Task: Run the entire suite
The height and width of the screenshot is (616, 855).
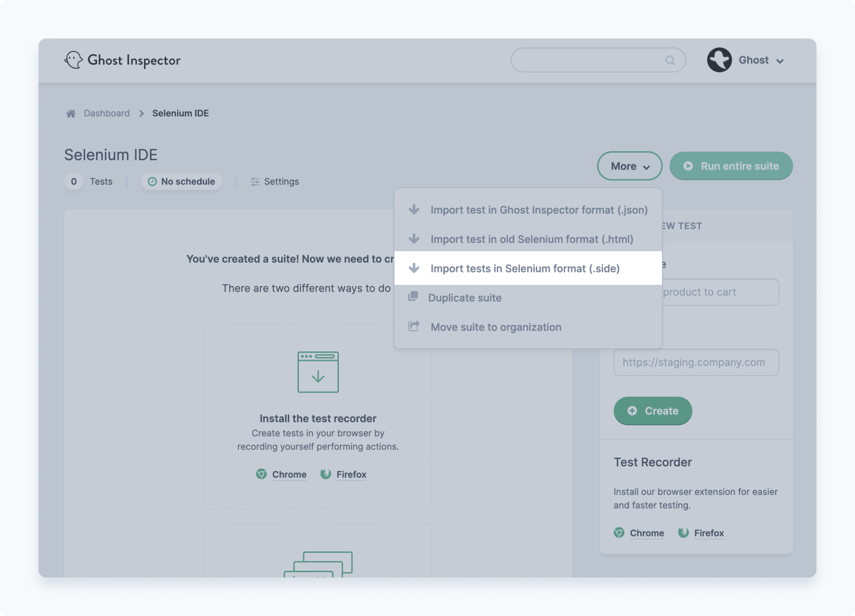Action: click(731, 166)
